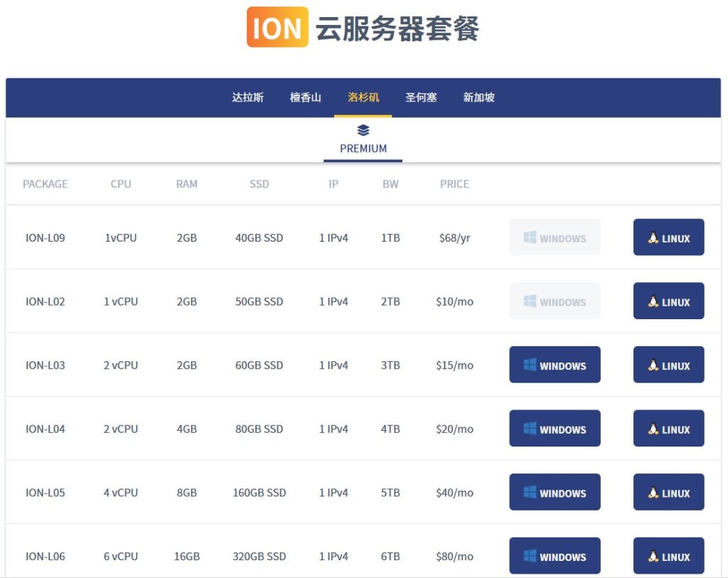
Task: Switch to the 达拉斯 location tab
Action: tap(247, 97)
